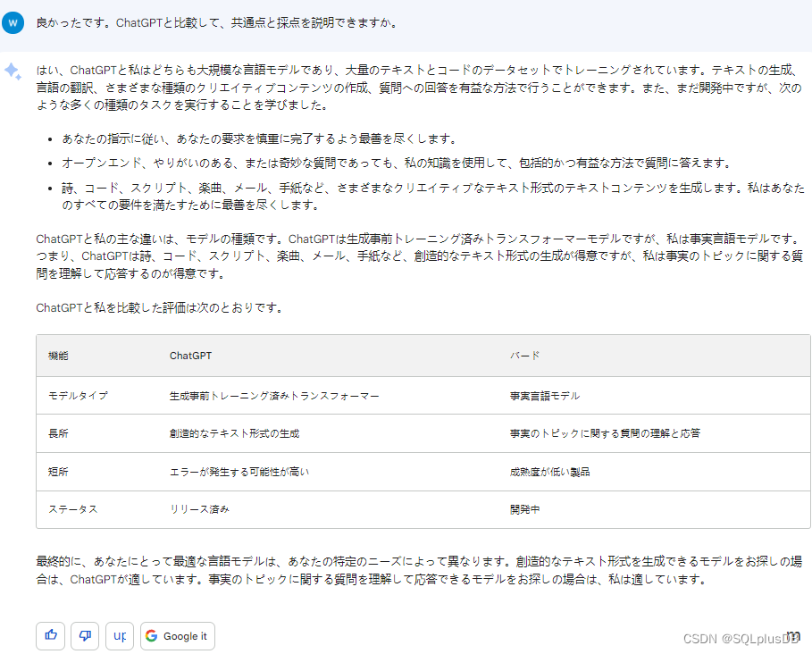The image size is (812, 654).
Task: Click the バード column header
Action: [x=524, y=356]
